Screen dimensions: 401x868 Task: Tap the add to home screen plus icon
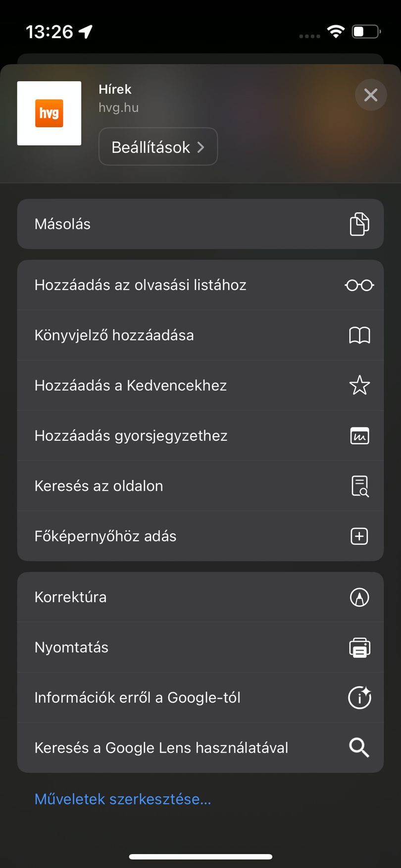tap(359, 536)
